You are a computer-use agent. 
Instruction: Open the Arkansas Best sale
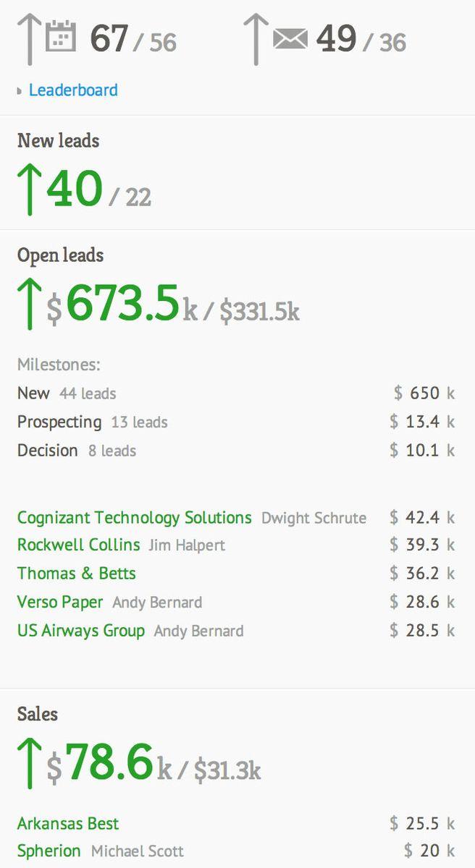(68, 823)
